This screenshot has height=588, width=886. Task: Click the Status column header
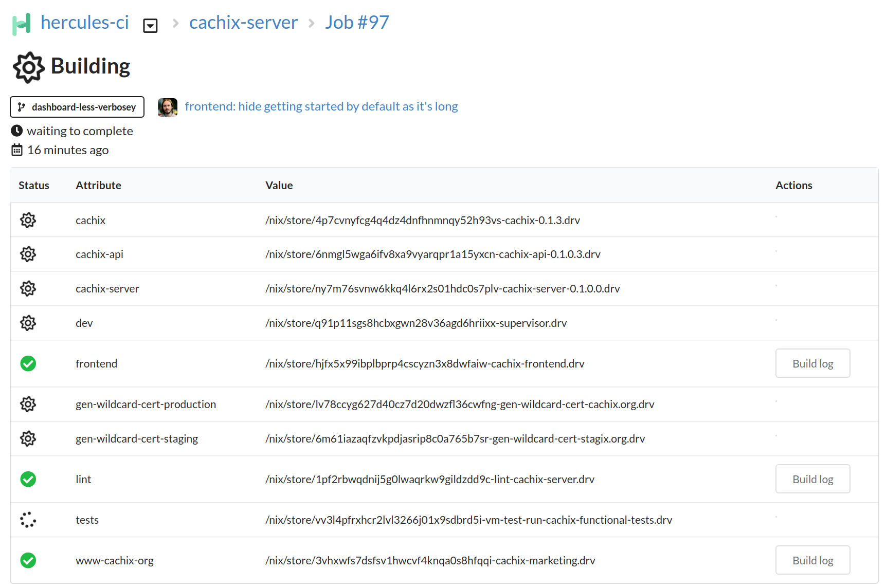(x=34, y=186)
